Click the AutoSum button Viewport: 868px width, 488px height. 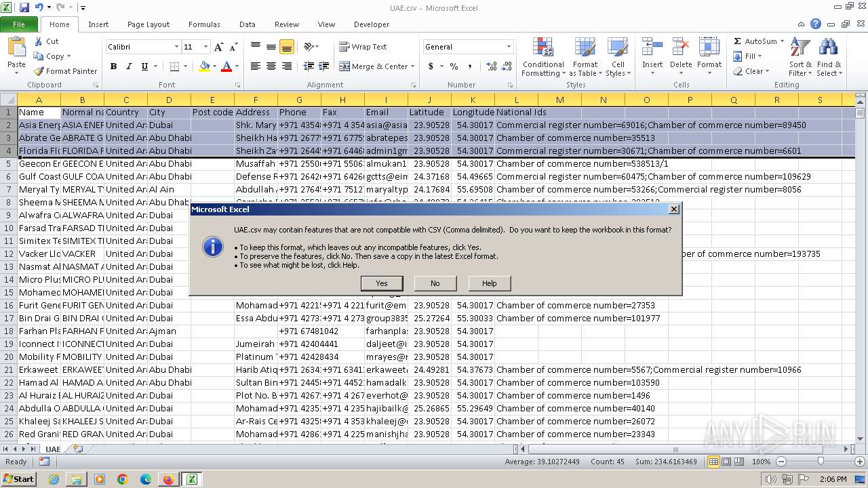click(755, 41)
